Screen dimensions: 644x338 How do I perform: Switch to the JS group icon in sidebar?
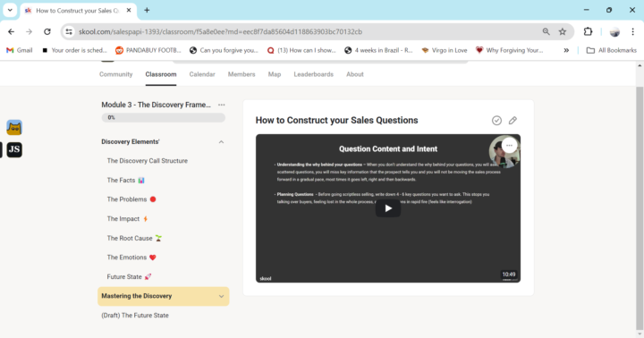coord(14,149)
